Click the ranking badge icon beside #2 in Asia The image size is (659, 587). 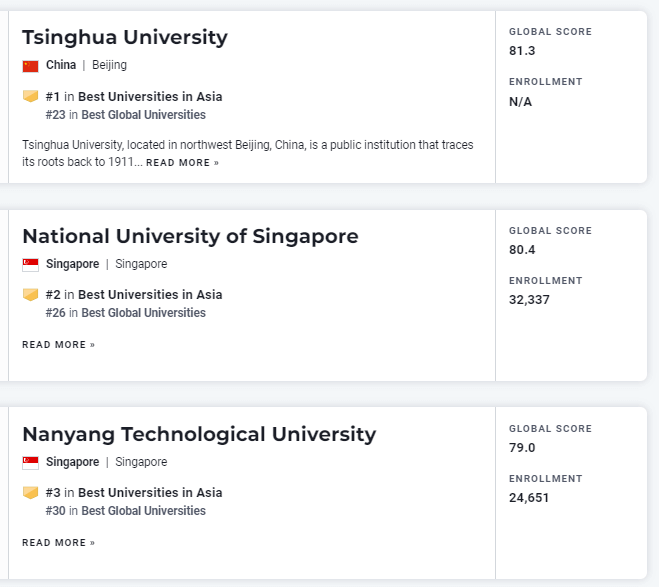(30, 295)
